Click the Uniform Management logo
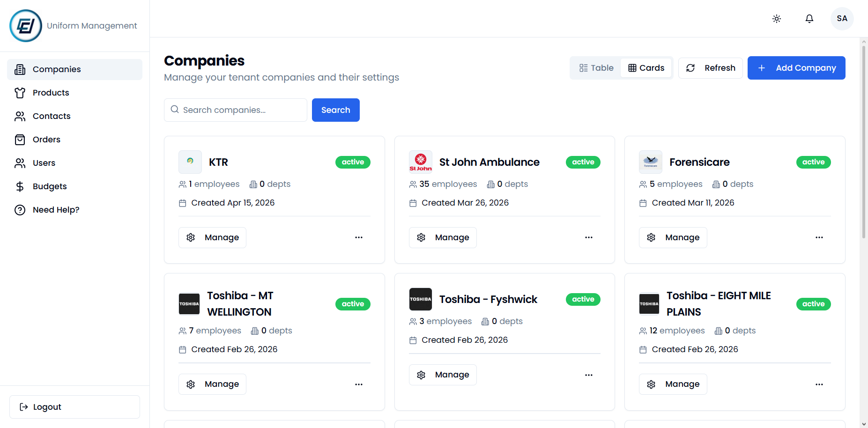The height and width of the screenshot is (428, 868). coord(26,26)
